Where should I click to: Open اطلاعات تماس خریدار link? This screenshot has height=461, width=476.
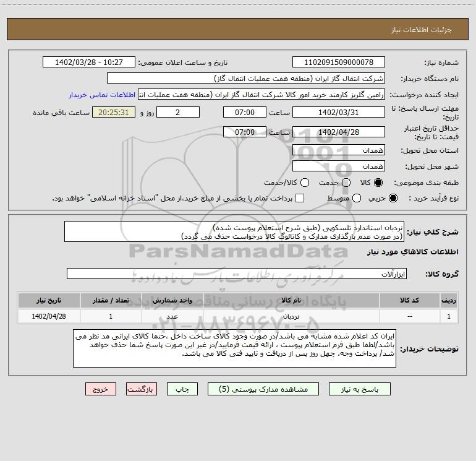(x=102, y=95)
